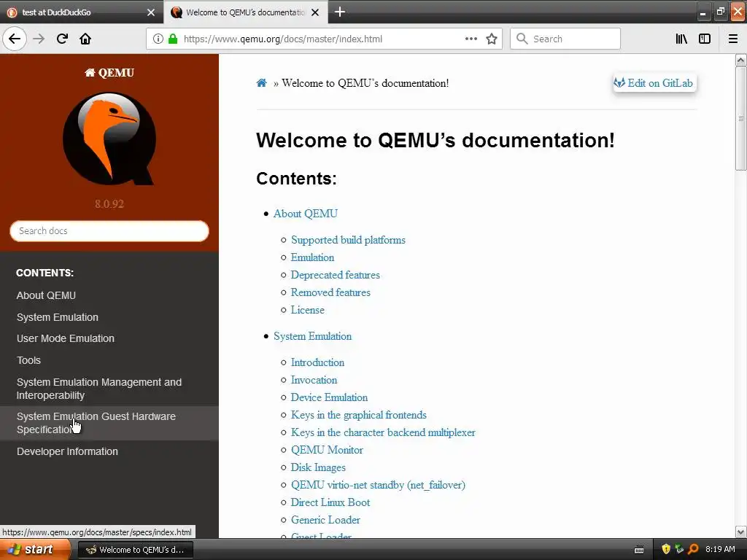
Task: Open System Emulation link in main contents
Action: point(312,336)
